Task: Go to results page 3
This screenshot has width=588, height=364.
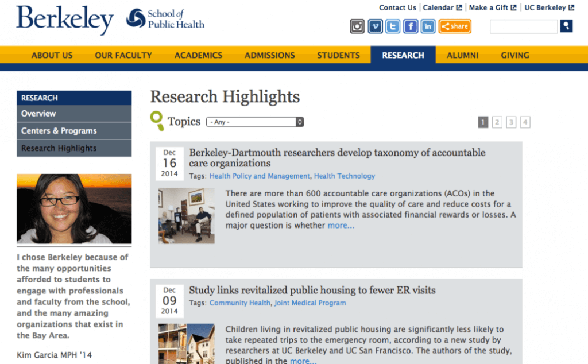Action: [511, 122]
